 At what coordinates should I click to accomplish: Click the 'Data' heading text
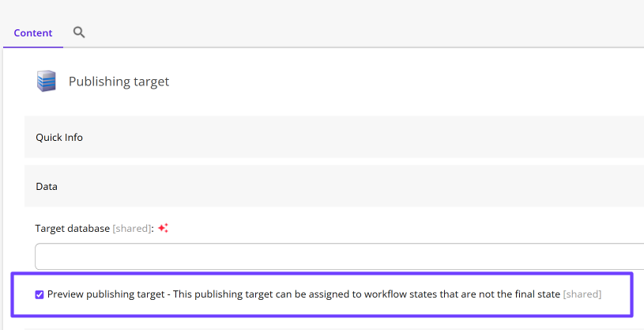coord(47,187)
